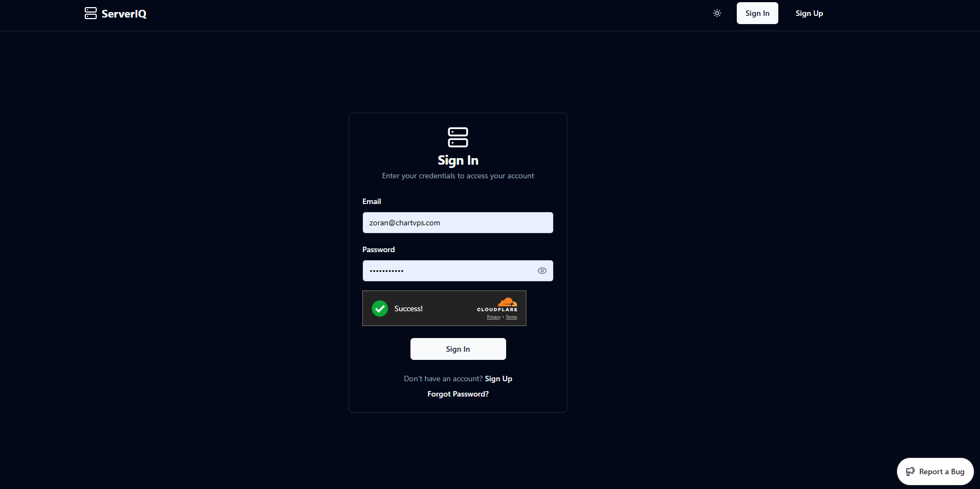
Task: Open the Cloudflare Privacy link
Action: (x=494, y=317)
